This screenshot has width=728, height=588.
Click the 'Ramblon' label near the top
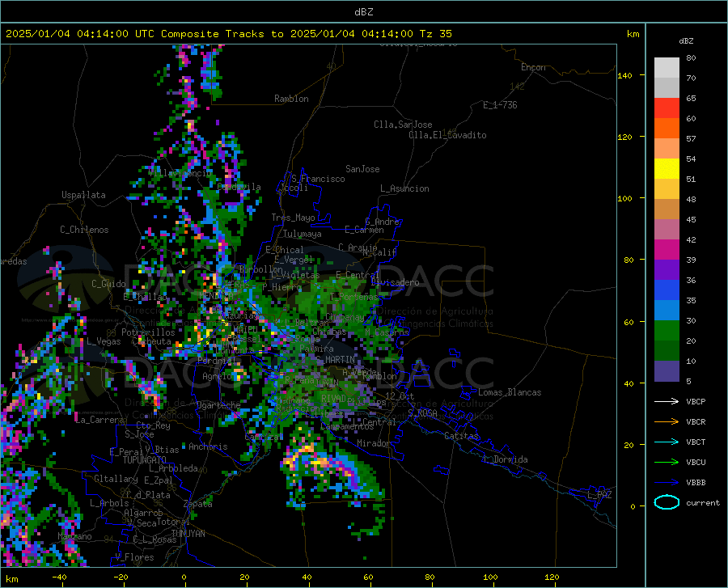pyautogui.click(x=291, y=99)
